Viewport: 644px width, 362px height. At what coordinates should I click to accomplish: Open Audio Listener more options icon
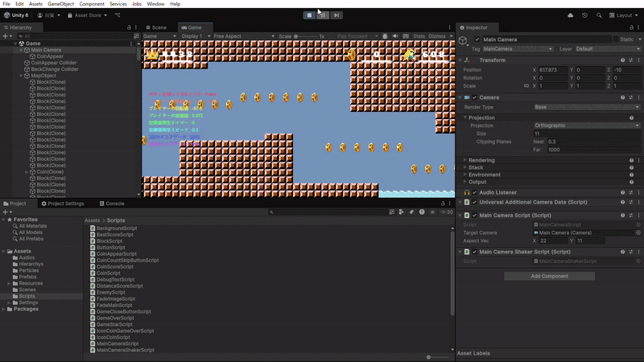pyautogui.click(x=638, y=192)
